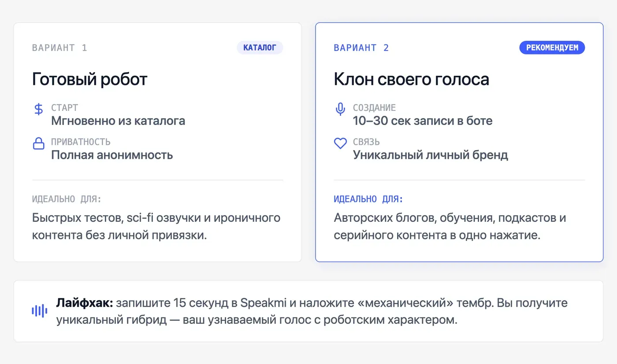617x364 pixels.
Task: Click the bold word "Лайфхак:"
Action: tap(85, 303)
